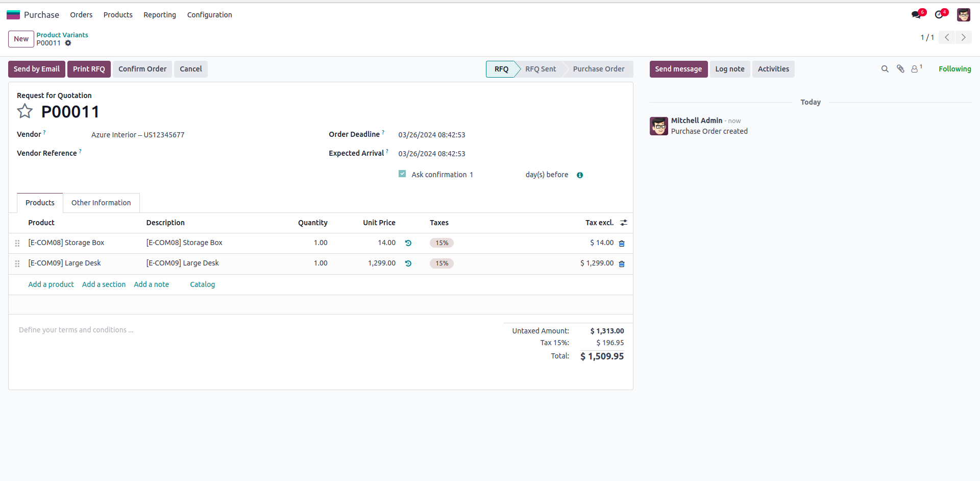Click Mitchell Admin avatar in chatter
This screenshot has height=481, width=980.
[x=659, y=126]
